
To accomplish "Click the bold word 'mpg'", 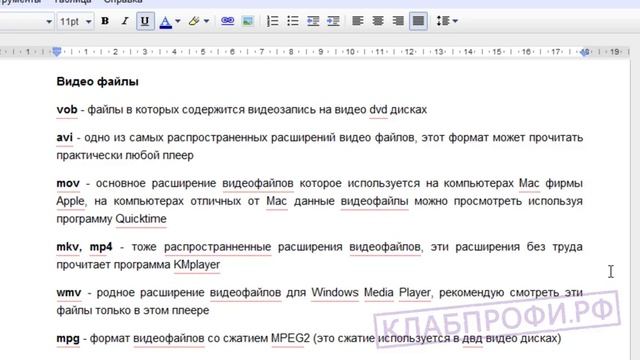I will (x=68, y=339).
